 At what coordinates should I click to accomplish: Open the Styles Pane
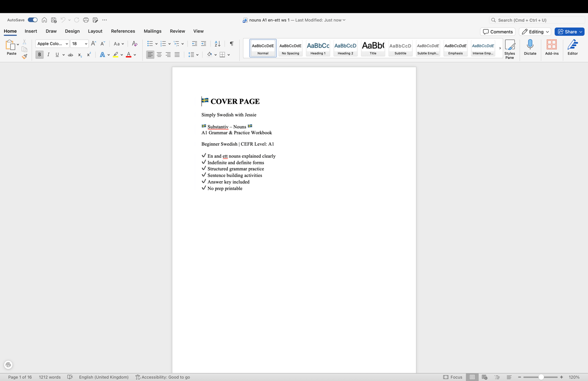tap(510, 49)
